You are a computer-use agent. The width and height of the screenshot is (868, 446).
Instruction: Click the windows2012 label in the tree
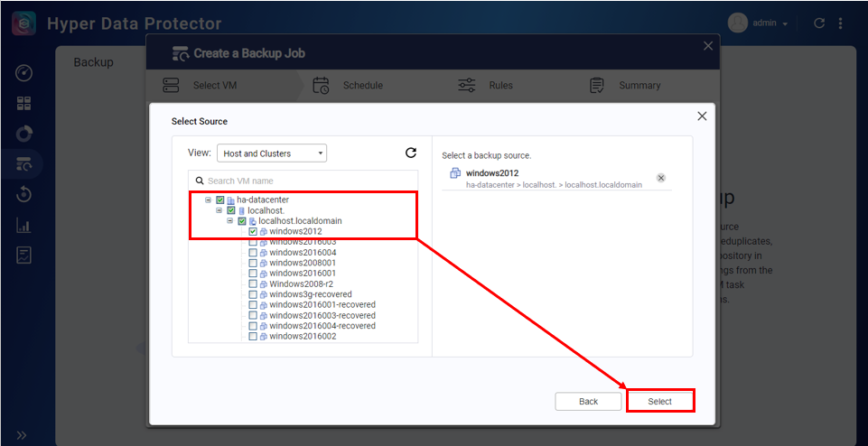click(295, 231)
